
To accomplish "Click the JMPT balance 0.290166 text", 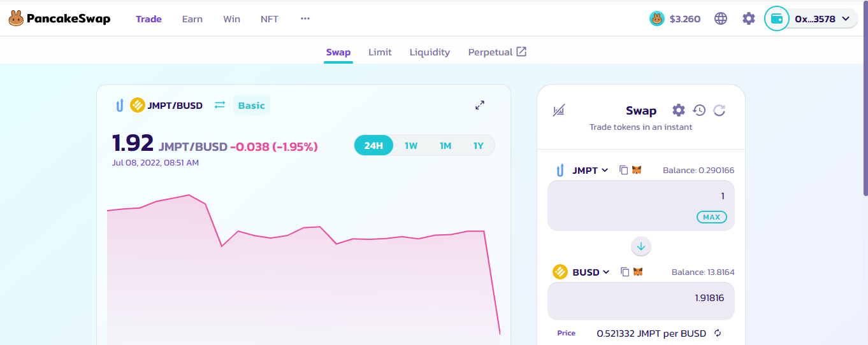I will pyautogui.click(x=698, y=171).
